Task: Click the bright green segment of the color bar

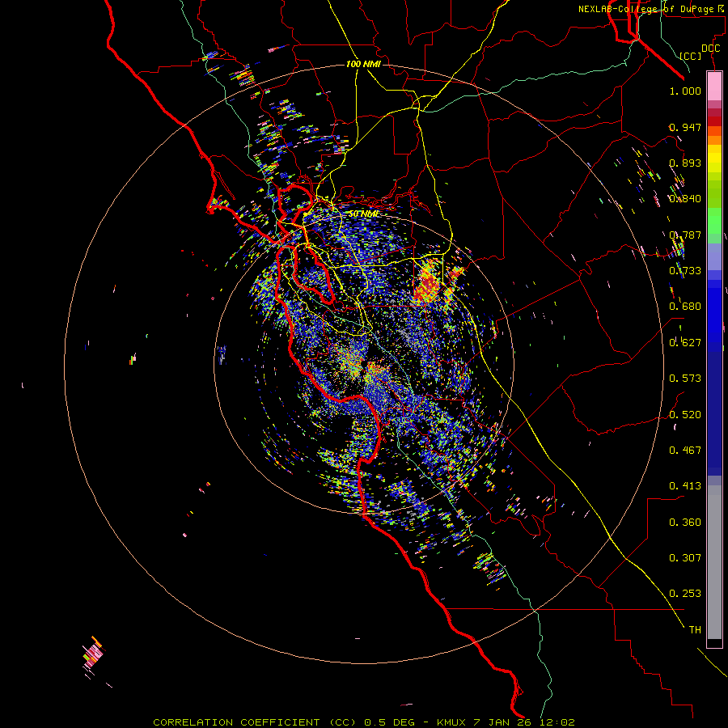Action: (x=714, y=221)
